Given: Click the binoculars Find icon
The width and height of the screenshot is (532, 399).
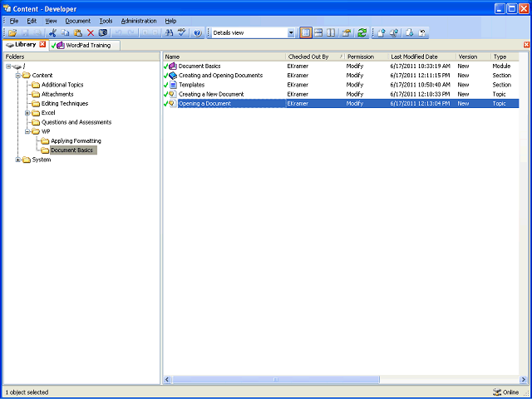Looking at the screenshot, I should pyautogui.click(x=169, y=33).
